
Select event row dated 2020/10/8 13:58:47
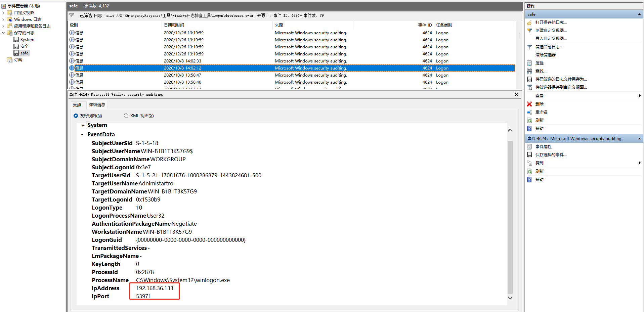[x=292, y=75]
